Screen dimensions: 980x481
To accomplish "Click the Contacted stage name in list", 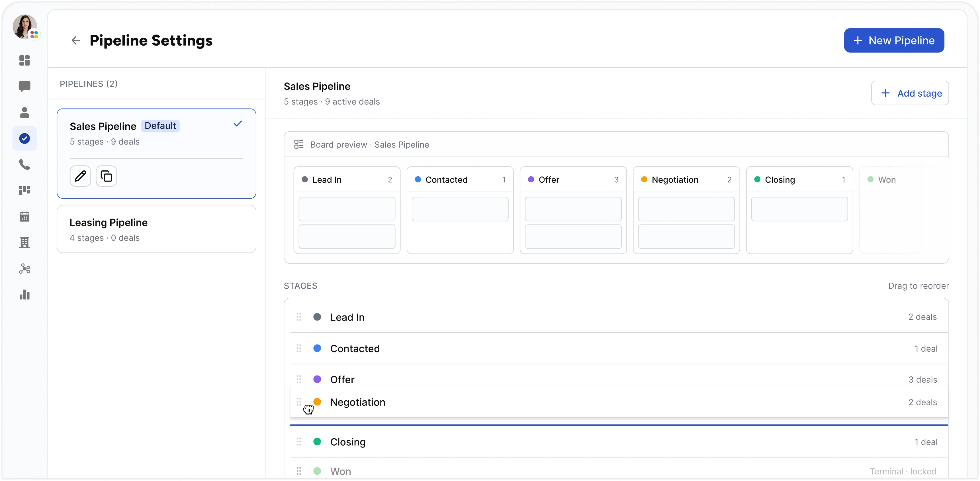I will tap(355, 348).
